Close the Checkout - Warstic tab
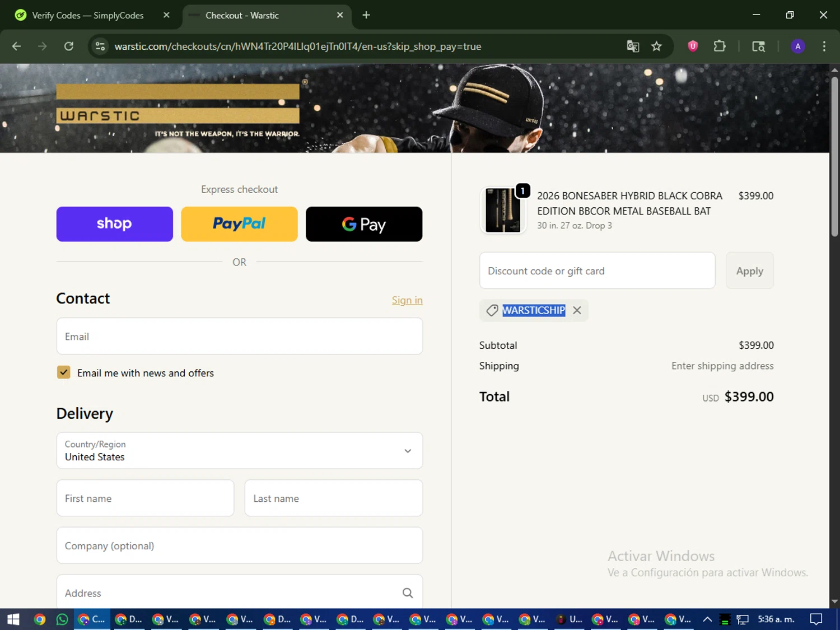The height and width of the screenshot is (630, 840). pyautogui.click(x=340, y=15)
